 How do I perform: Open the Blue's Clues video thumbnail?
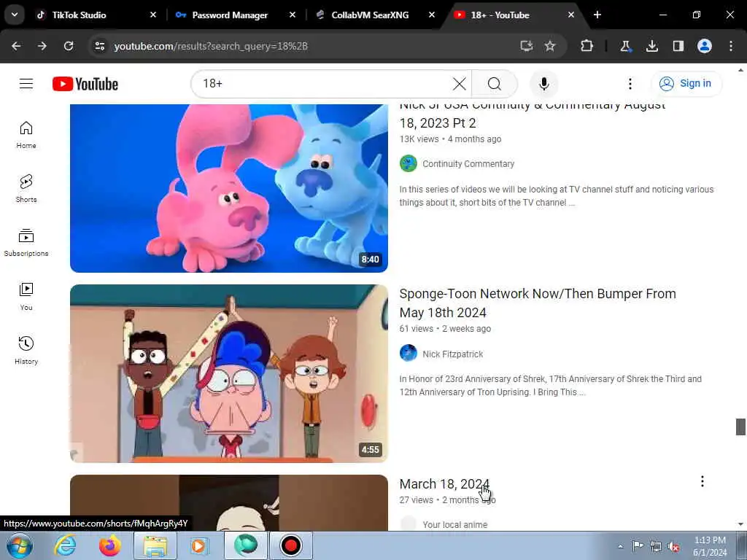[228, 189]
